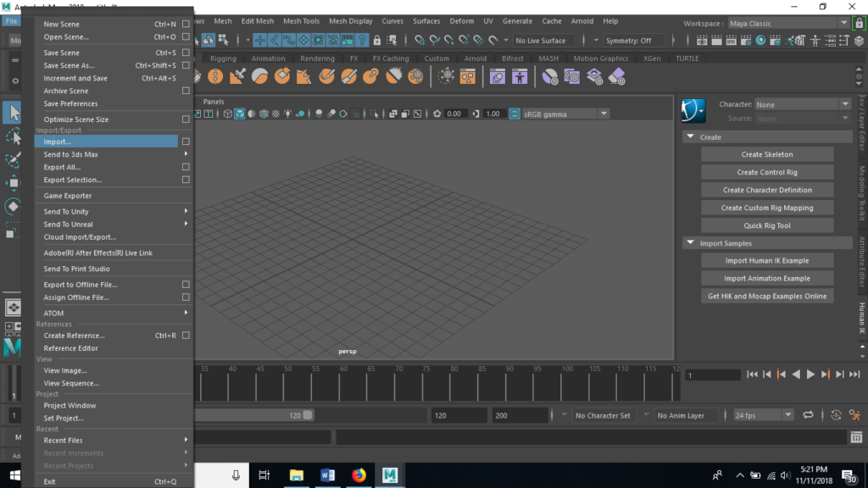This screenshot has width=868, height=488.
Task: Select the arrow Select tool in toolbox
Action: [13, 114]
